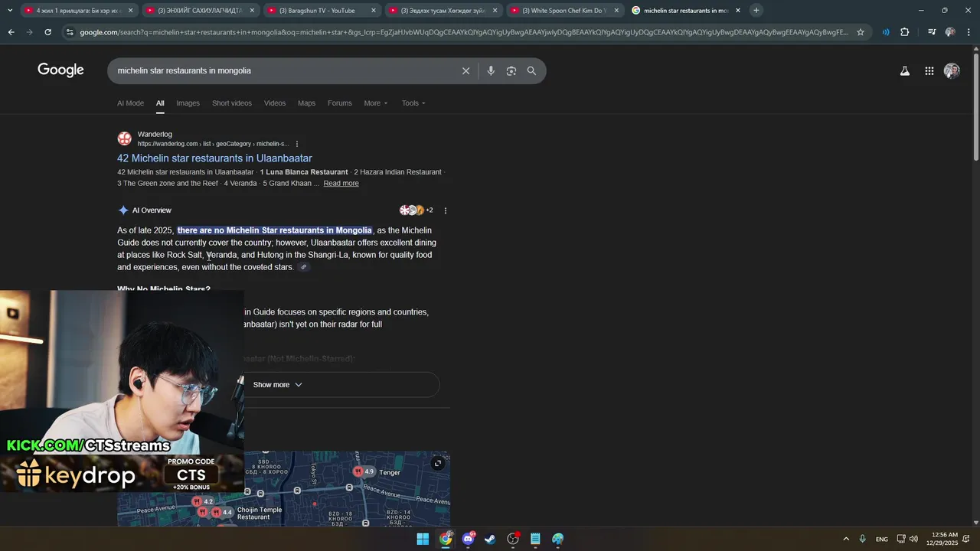Image resolution: width=980 pixels, height=551 pixels.
Task: Reload the current page
Action: [x=47, y=32]
